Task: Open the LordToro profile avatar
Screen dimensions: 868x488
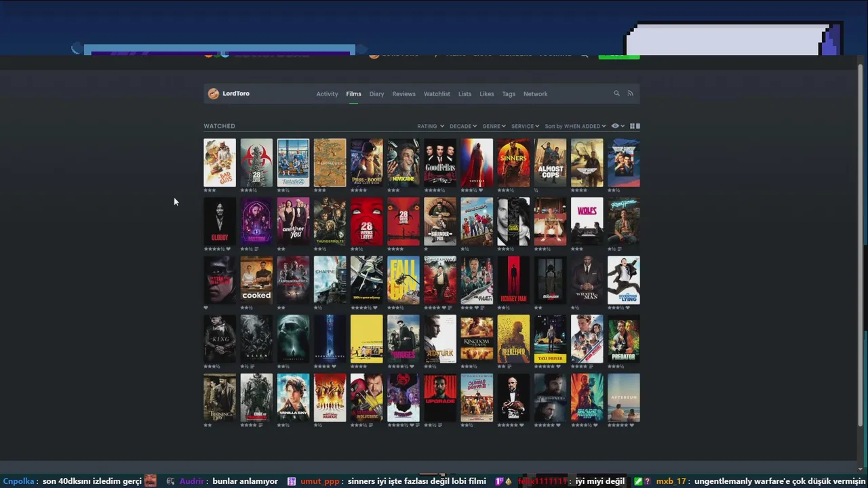Action: point(213,94)
